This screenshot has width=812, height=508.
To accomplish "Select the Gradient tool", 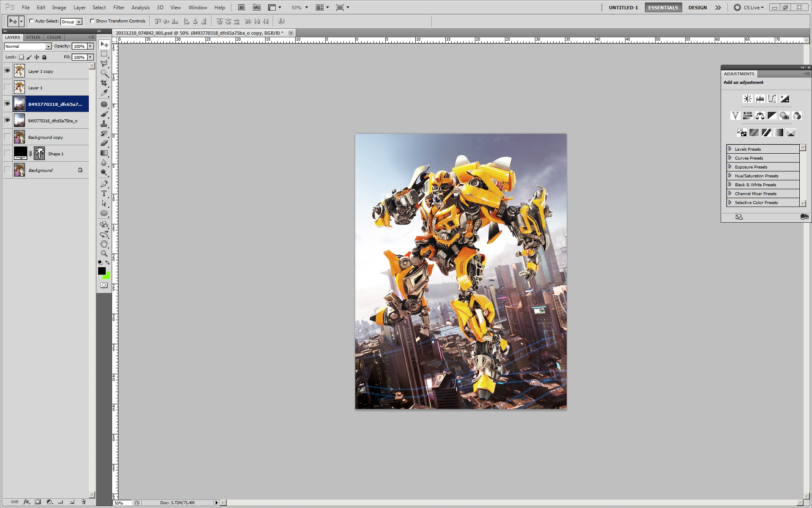I will [x=104, y=153].
